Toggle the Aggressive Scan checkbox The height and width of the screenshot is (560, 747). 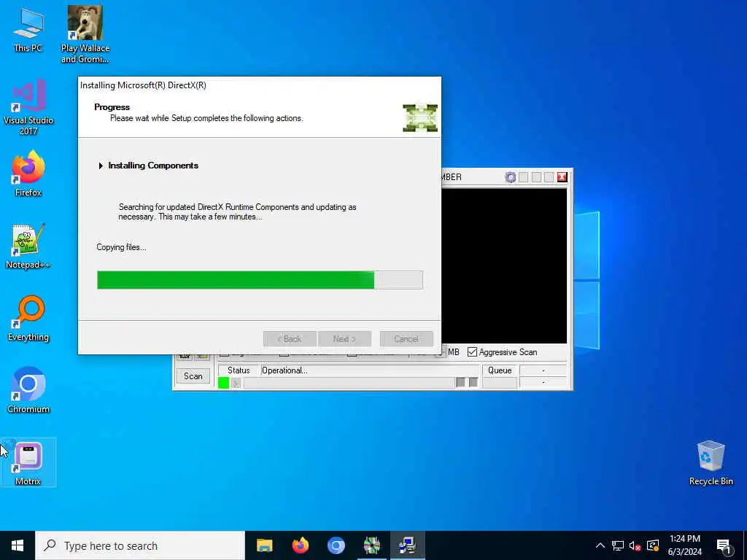pyautogui.click(x=472, y=352)
